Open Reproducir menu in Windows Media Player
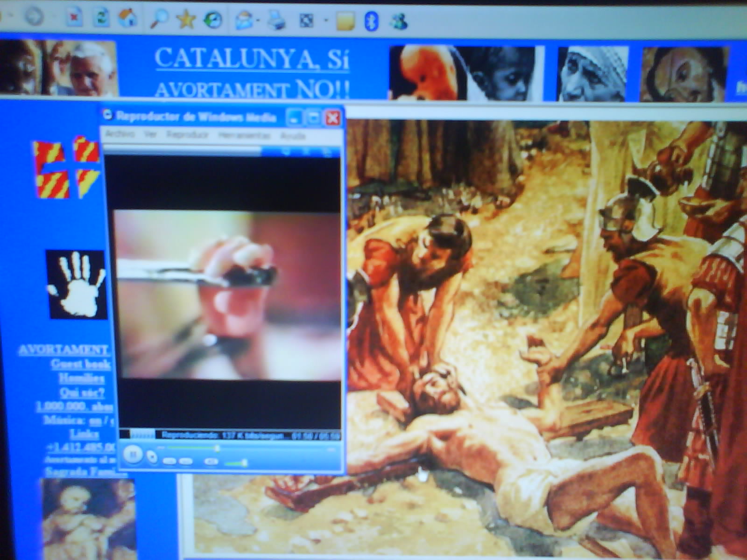 pos(187,135)
